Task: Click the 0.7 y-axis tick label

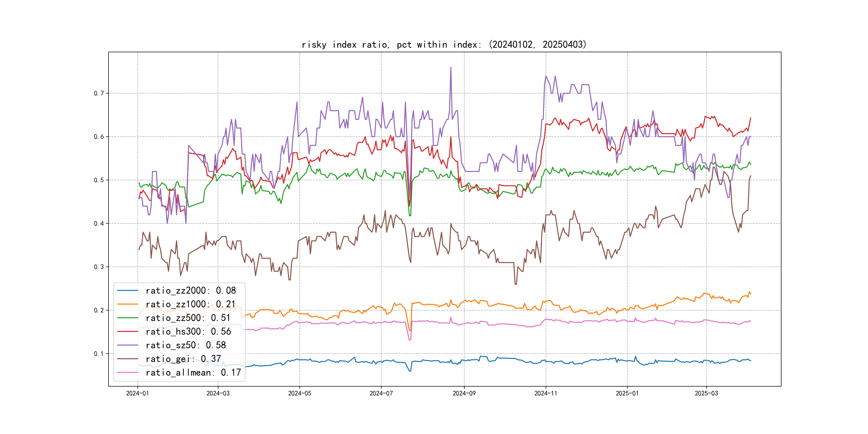Action: pyautogui.click(x=99, y=93)
